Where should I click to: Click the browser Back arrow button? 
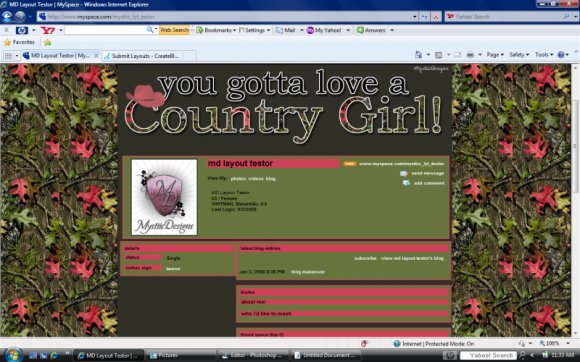pyautogui.click(x=7, y=17)
